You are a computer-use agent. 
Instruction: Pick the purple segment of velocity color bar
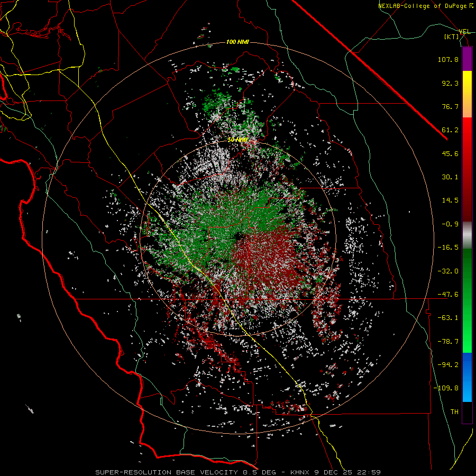pyautogui.click(x=467, y=59)
